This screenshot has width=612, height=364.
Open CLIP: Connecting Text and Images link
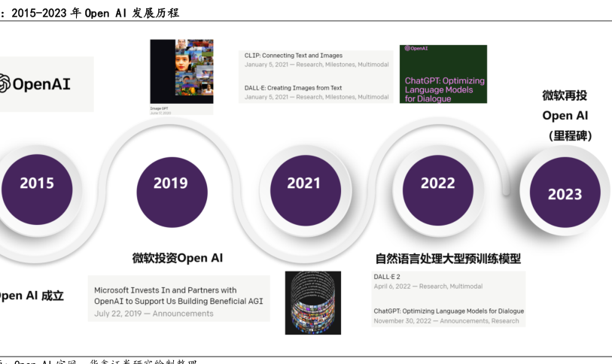pyautogui.click(x=294, y=56)
